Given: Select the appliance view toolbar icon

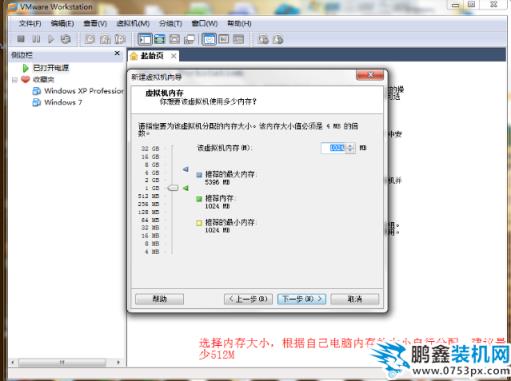Looking at the screenshot, I should pyautogui.click(x=238, y=39).
